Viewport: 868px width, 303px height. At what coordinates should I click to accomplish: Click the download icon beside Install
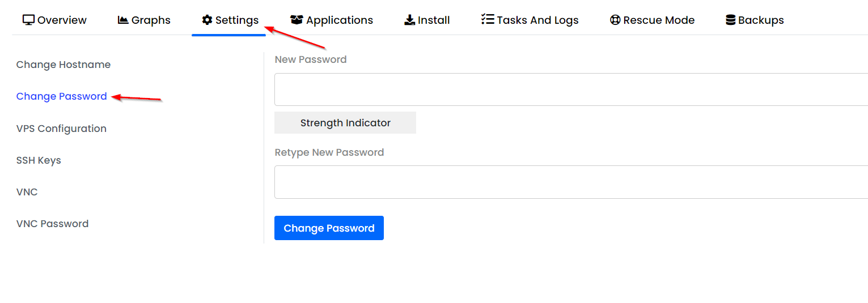pyautogui.click(x=409, y=20)
